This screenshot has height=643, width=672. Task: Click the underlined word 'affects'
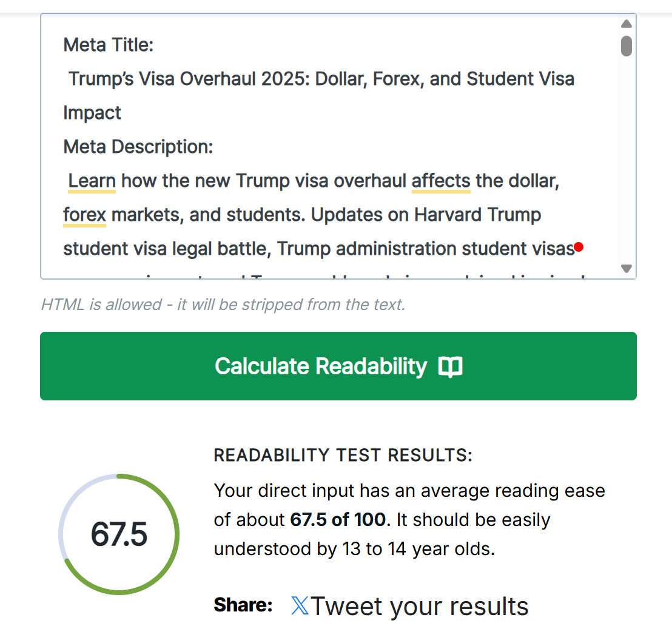click(x=441, y=181)
